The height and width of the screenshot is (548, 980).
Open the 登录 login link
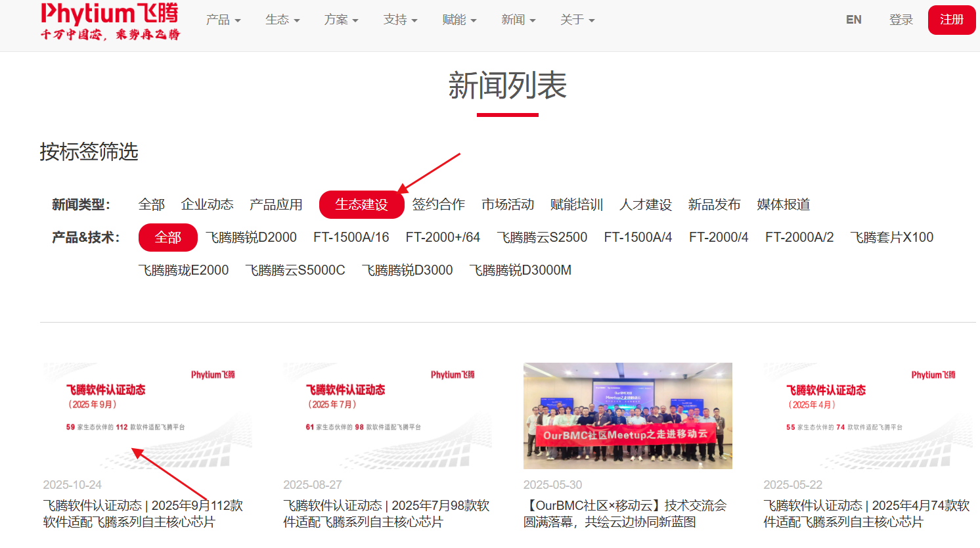coord(901,20)
